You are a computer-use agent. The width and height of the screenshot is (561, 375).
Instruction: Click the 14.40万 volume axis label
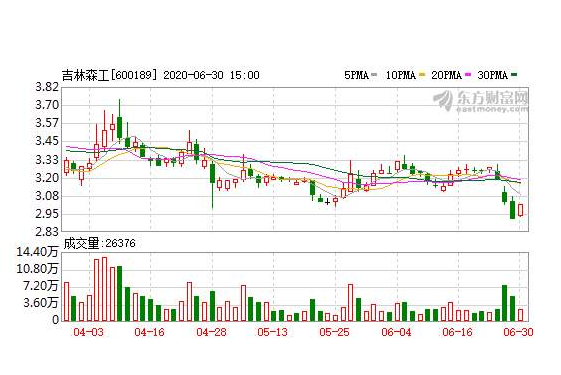click(37, 252)
